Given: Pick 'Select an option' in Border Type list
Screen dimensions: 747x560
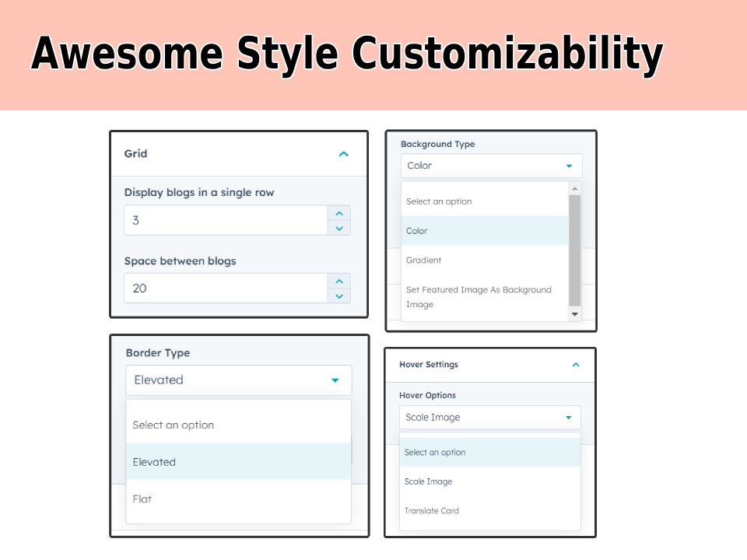Looking at the screenshot, I should [x=238, y=425].
